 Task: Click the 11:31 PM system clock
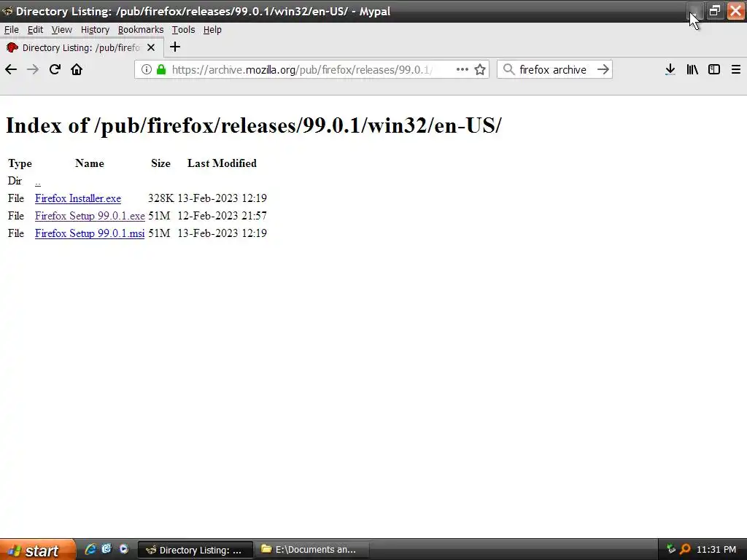716,550
